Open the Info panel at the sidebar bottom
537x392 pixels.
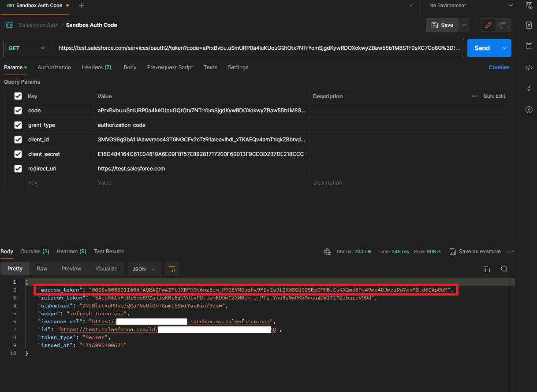pos(529,110)
